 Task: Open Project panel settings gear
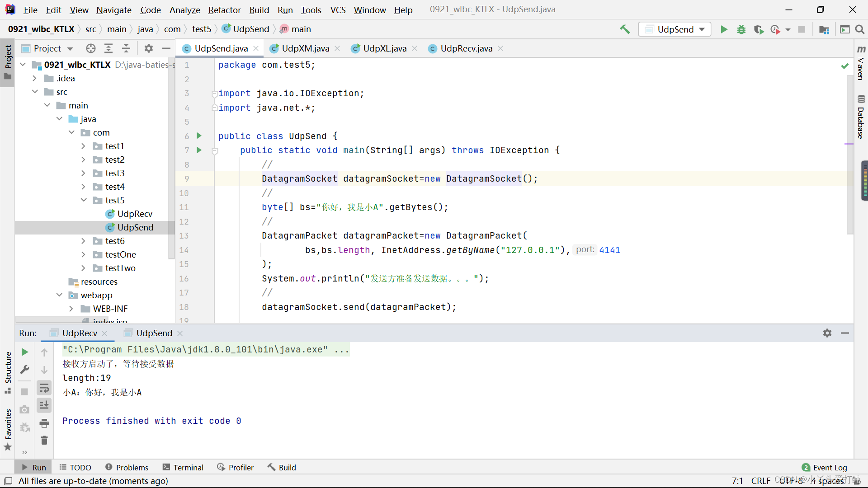coord(149,48)
